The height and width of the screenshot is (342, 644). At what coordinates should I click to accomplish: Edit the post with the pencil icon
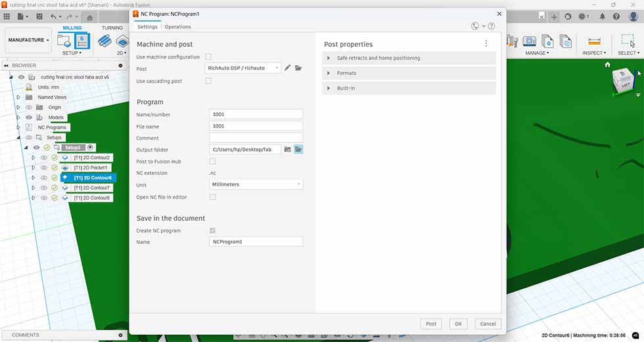pyautogui.click(x=288, y=68)
